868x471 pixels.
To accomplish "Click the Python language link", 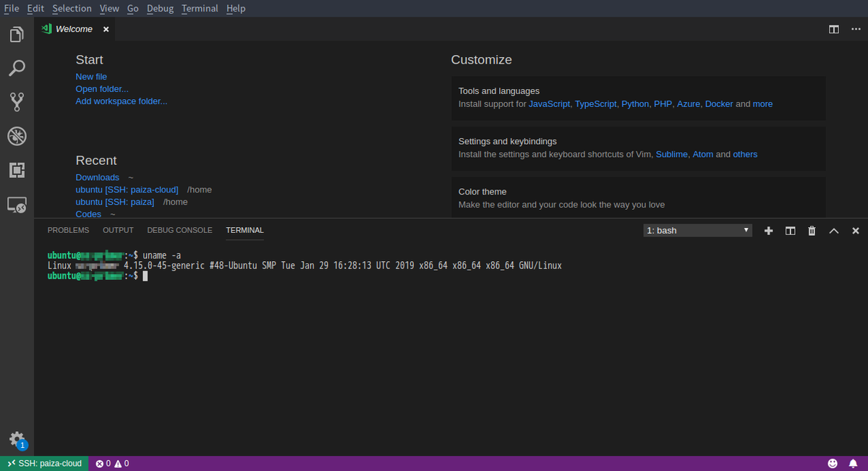I will 635,104.
